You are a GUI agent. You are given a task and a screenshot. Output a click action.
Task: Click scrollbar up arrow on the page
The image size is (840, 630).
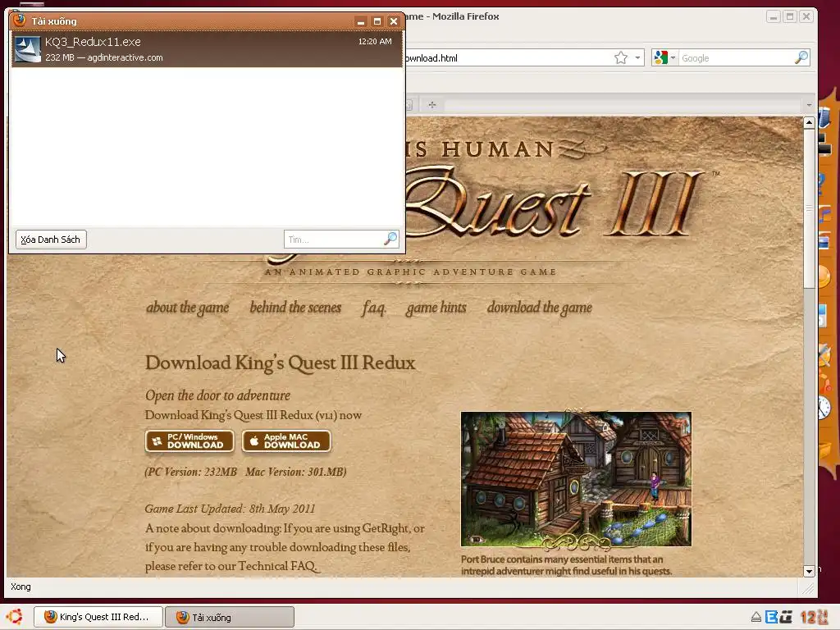click(809, 123)
